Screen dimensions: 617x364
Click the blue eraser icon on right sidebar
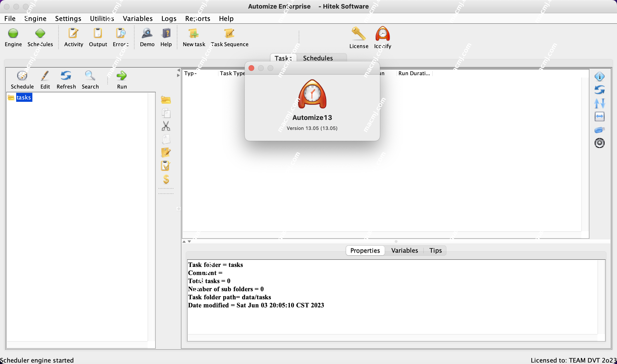(x=600, y=130)
